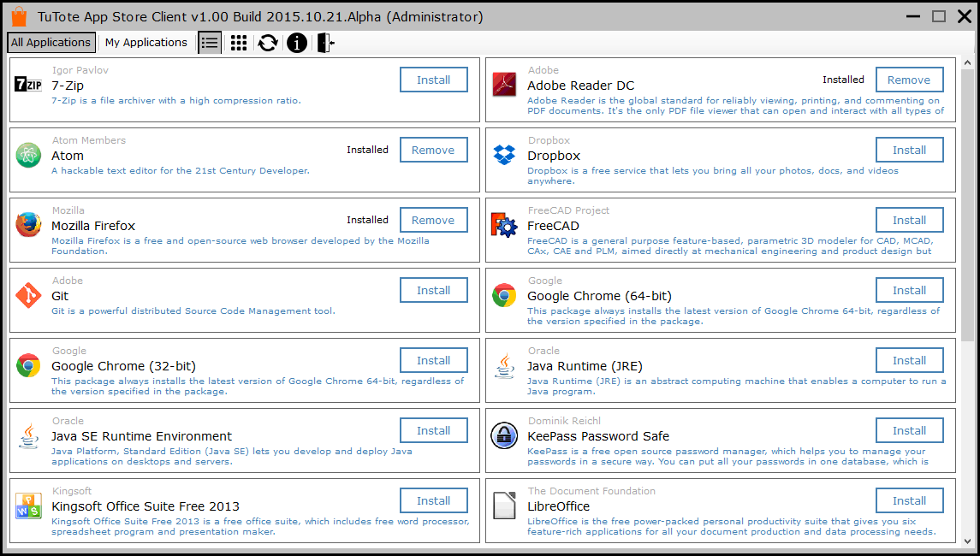This screenshot has height=556, width=980.
Task: Select the Dropbox title text
Action: (x=554, y=156)
